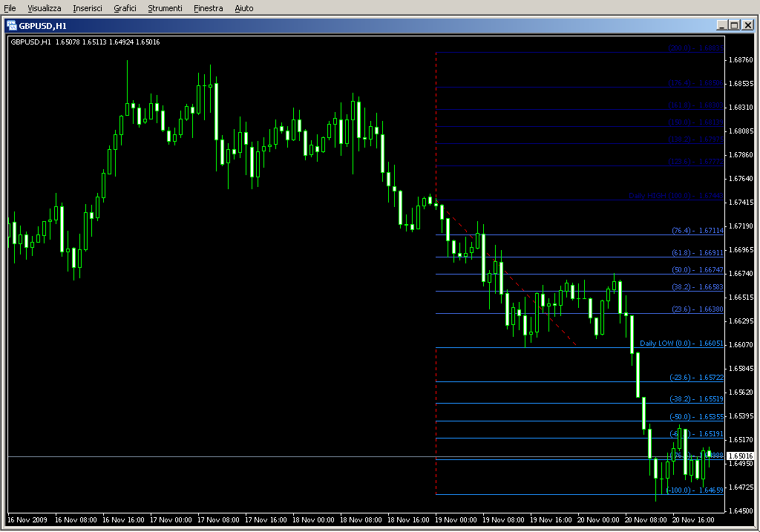Open the Finestra menu

[x=208, y=8]
